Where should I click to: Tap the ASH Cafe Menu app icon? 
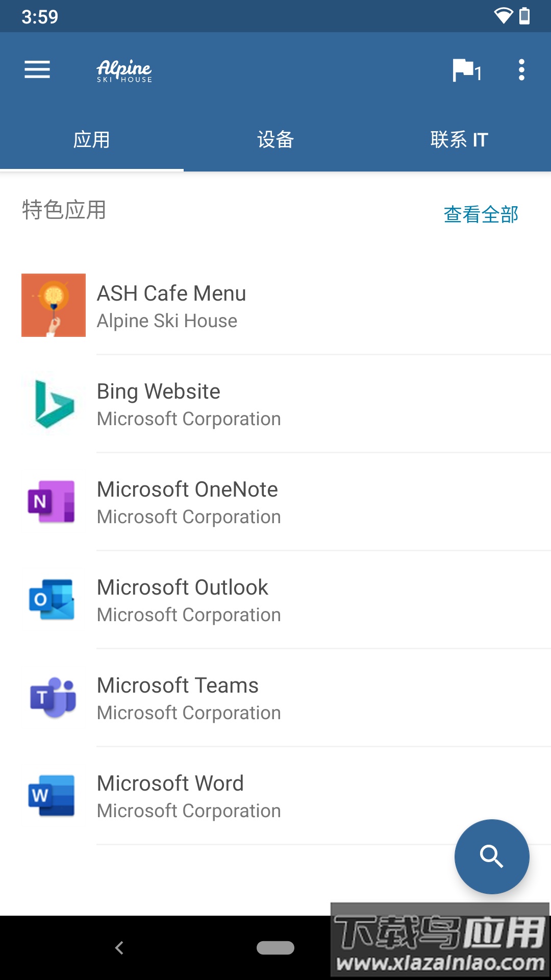(x=54, y=305)
